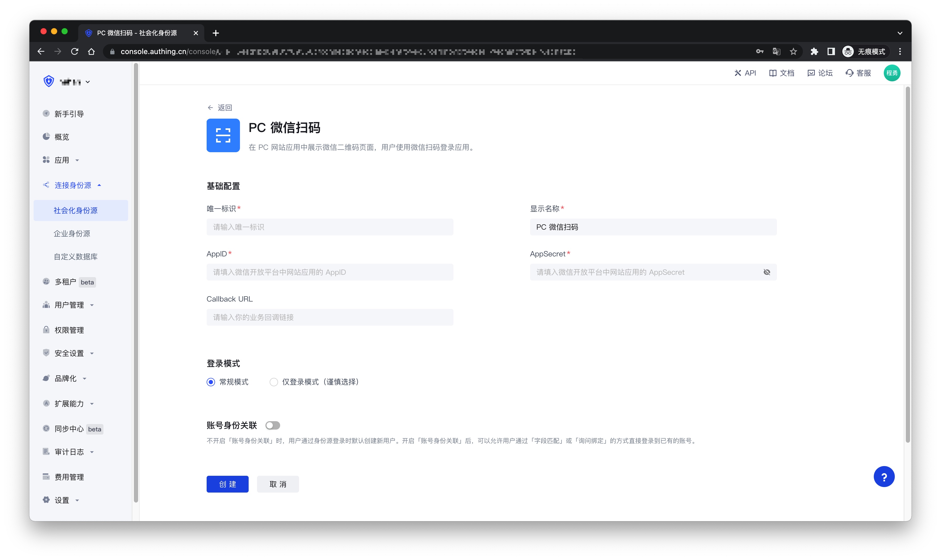Click the AppID input field
The image size is (941, 560).
pyautogui.click(x=330, y=272)
